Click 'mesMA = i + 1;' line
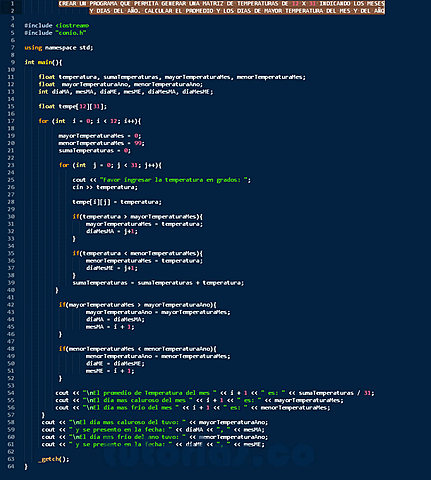 110,327
